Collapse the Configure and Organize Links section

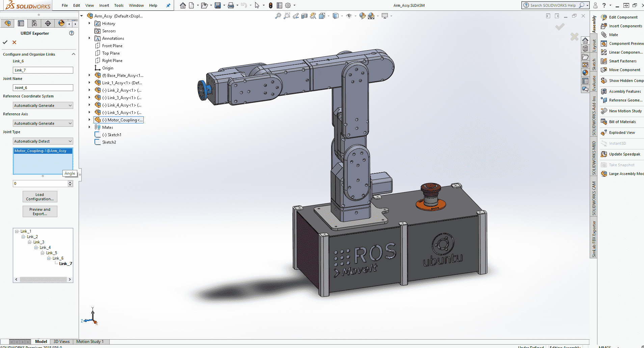74,54
